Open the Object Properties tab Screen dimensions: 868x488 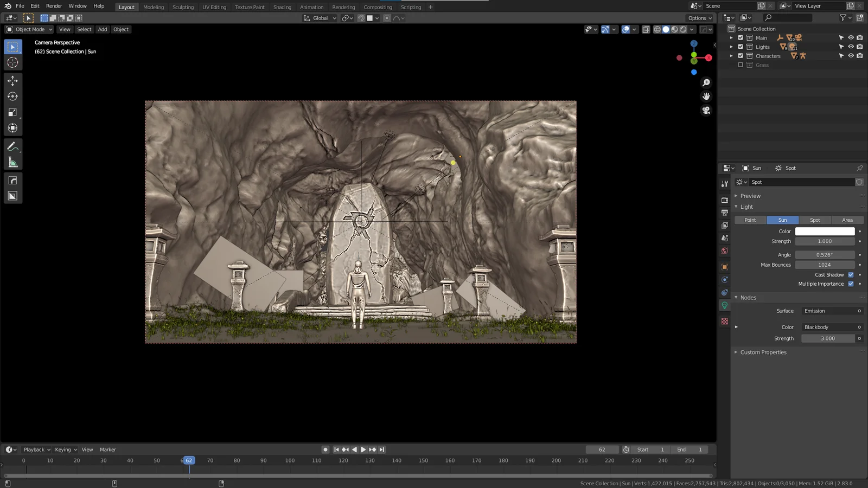click(x=724, y=266)
